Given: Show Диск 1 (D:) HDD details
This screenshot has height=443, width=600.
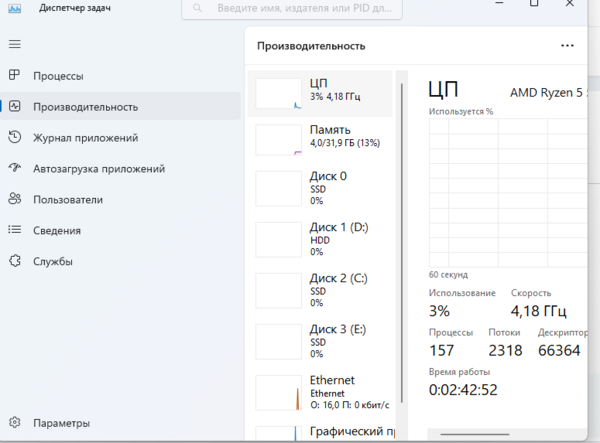Looking at the screenshot, I should [x=320, y=239].
